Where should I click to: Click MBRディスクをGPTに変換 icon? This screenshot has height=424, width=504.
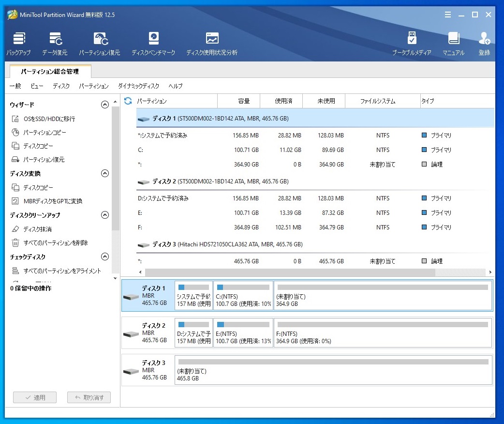(x=15, y=201)
